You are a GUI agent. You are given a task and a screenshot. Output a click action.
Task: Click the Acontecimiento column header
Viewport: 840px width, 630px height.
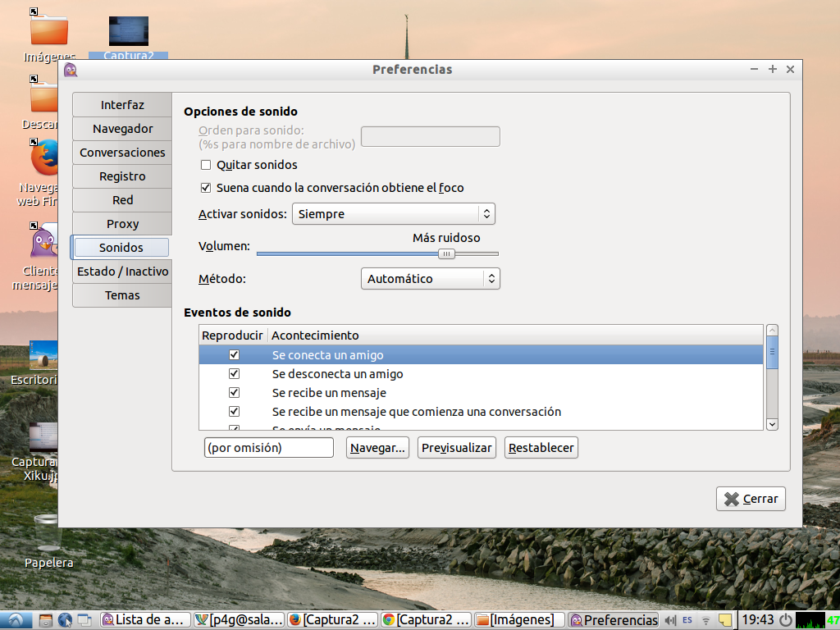[515, 336]
